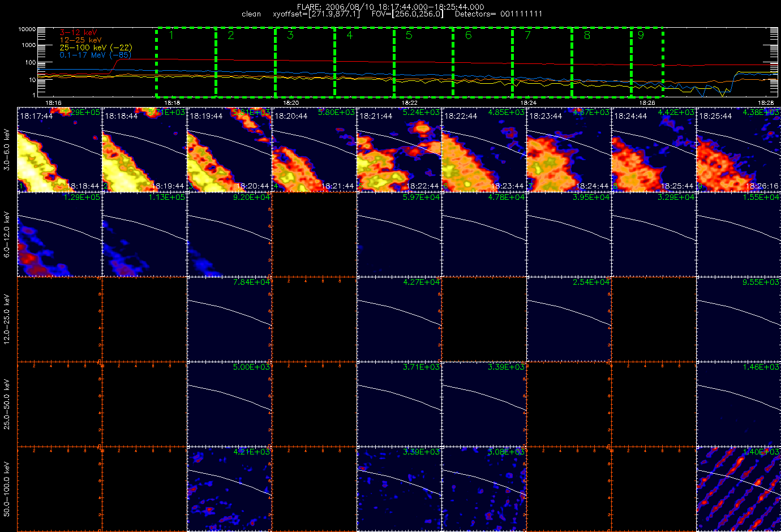Click the 18:28 tick on the light curve axis
The height and width of the screenshot is (532, 781).
(766, 102)
